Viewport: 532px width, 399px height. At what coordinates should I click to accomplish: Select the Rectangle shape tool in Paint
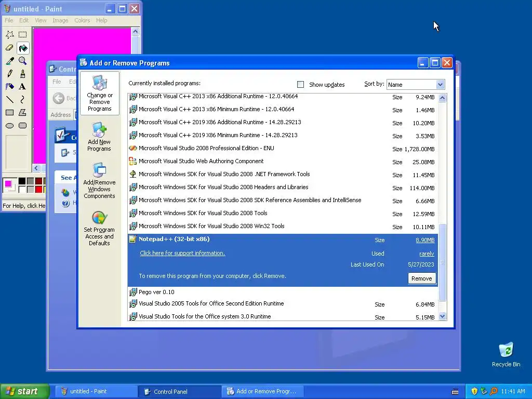(x=10, y=112)
